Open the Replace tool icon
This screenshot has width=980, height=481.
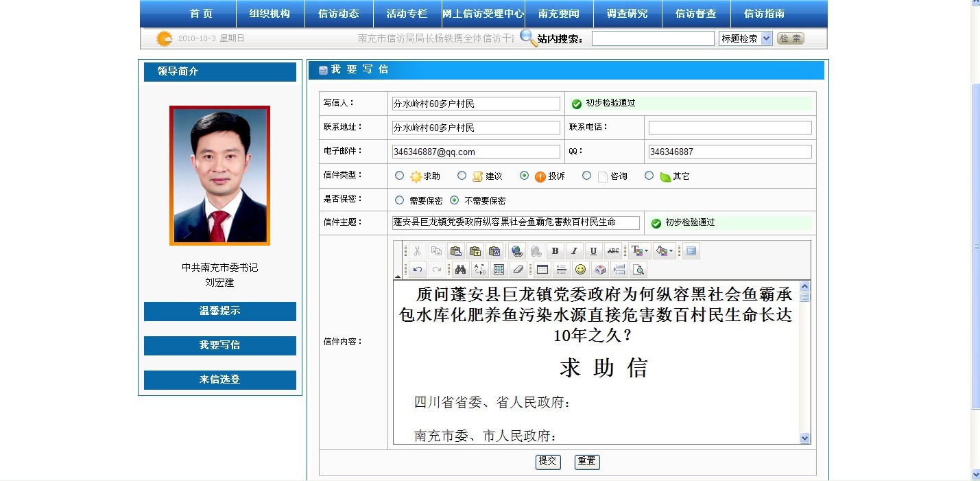click(x=479, y=269)
